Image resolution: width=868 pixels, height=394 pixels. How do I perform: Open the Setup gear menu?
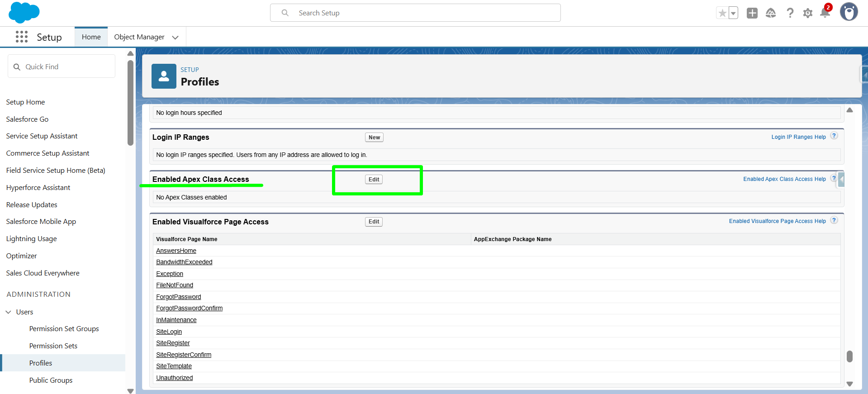807,13
